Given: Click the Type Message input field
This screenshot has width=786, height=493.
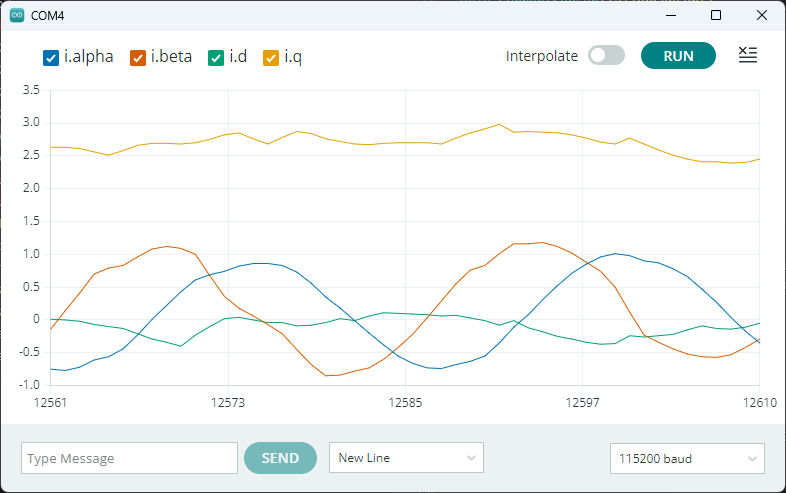Looking at the screenshot, I should tap(129, 458).
